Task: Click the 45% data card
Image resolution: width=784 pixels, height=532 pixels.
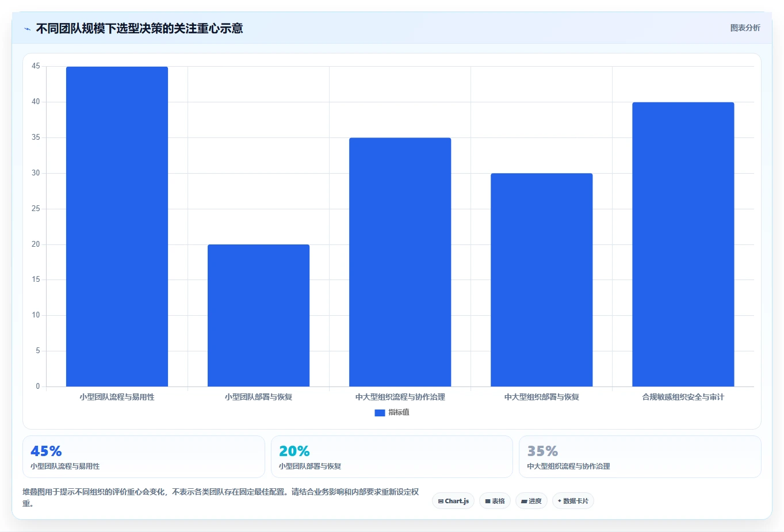Action: click(x=144, y=457)
